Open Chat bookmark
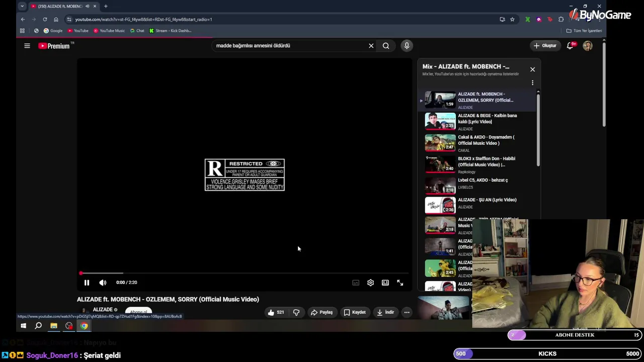 click(137, 31)
